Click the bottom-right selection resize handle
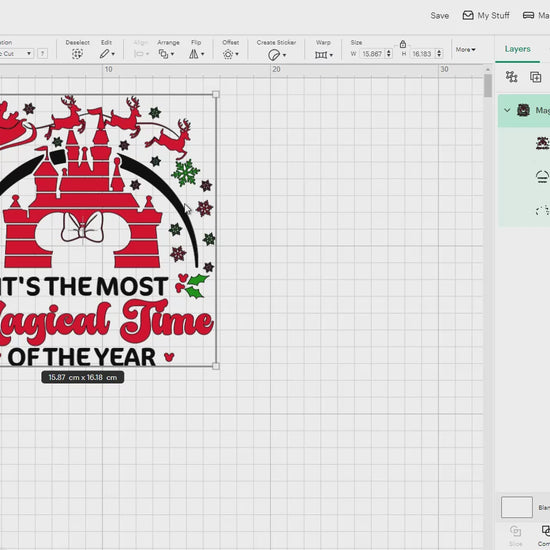The image size is (550, 550). [x=216, y=366]
